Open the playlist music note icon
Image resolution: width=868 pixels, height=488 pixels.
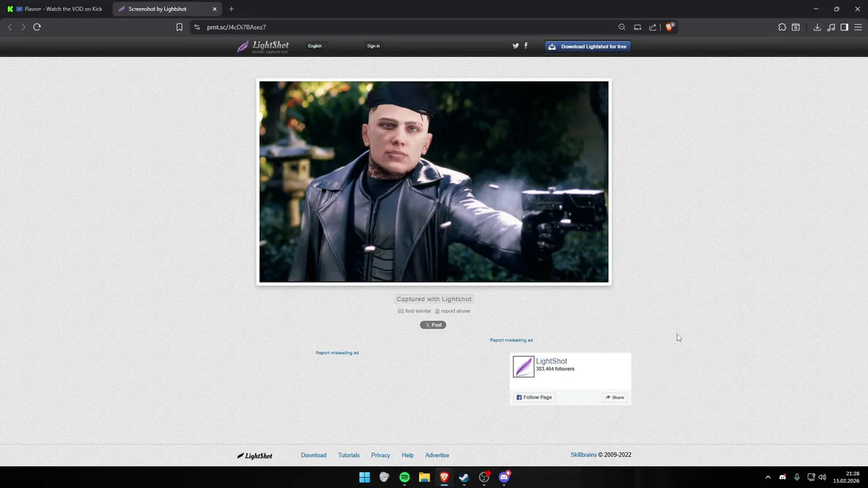[831, 27]
